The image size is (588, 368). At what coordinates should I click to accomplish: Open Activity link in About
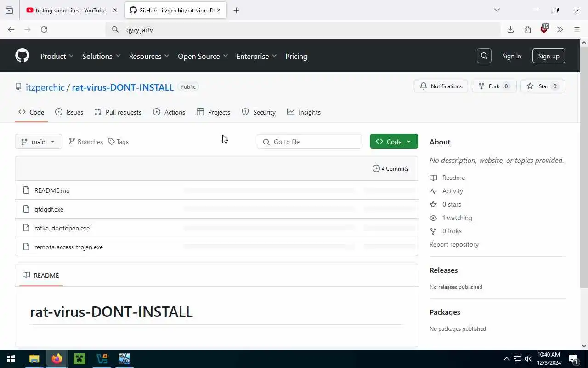[447, 191]
